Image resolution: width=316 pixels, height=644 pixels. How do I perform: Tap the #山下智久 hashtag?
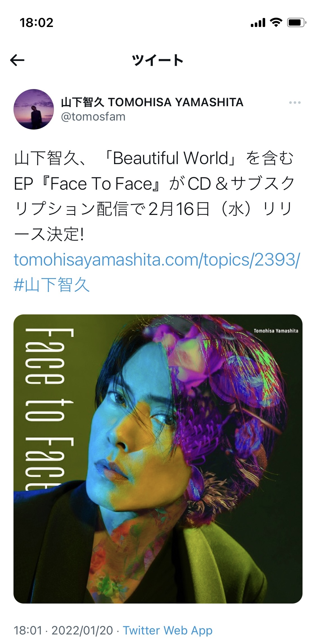(52, 285)
